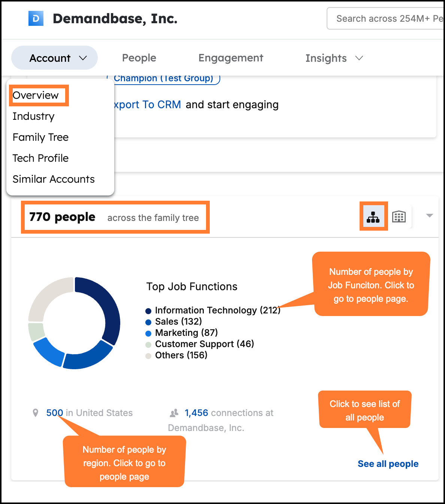Select Overview from Account menu

[36, 95]
